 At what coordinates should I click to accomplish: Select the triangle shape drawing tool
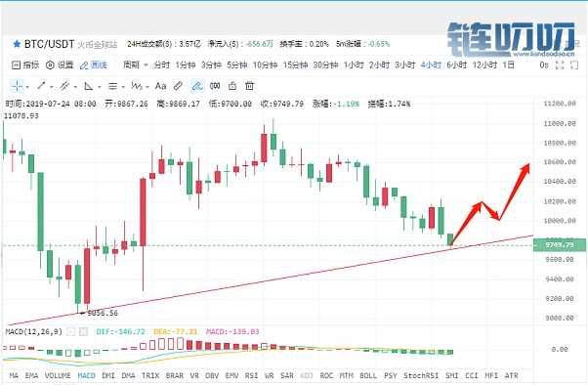click(x=89, y=86)
